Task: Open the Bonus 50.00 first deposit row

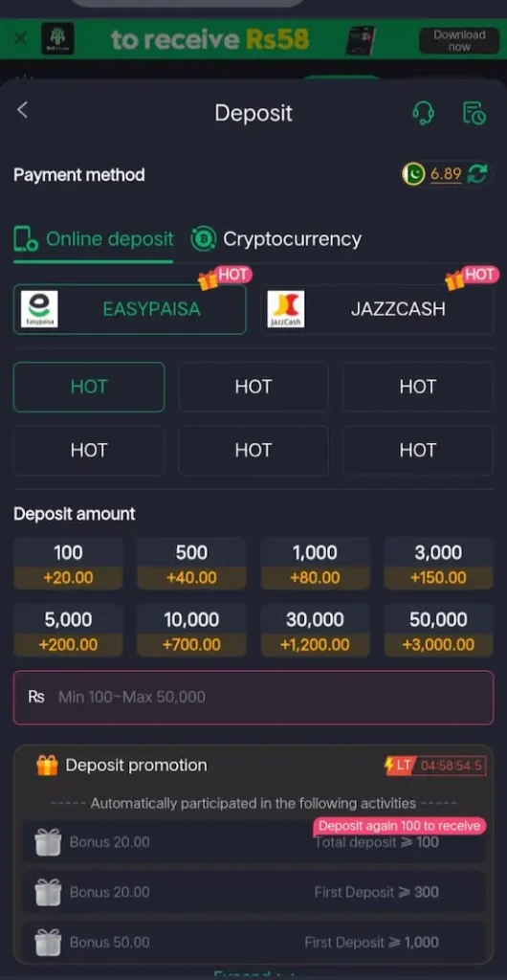Action: pyautogui.click(x=253, y=942)
